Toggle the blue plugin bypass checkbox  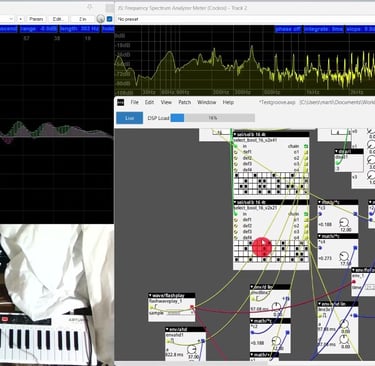(x=109, y=19)
